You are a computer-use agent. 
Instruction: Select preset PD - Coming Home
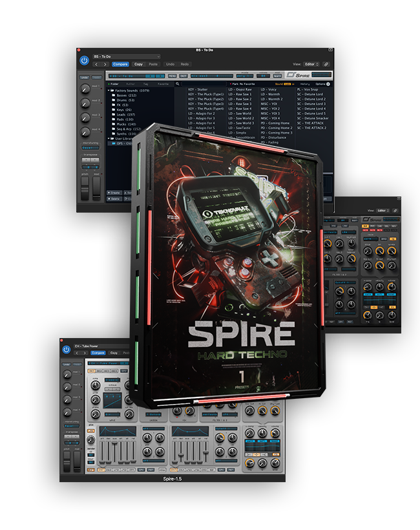[275, 123]
